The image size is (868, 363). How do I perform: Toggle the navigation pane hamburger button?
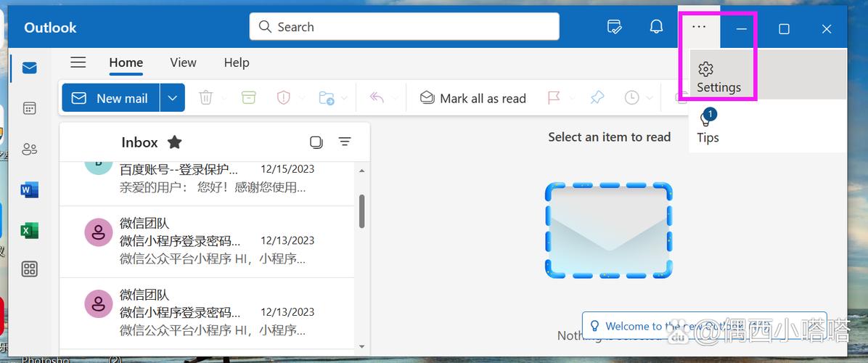coord(78,62)
